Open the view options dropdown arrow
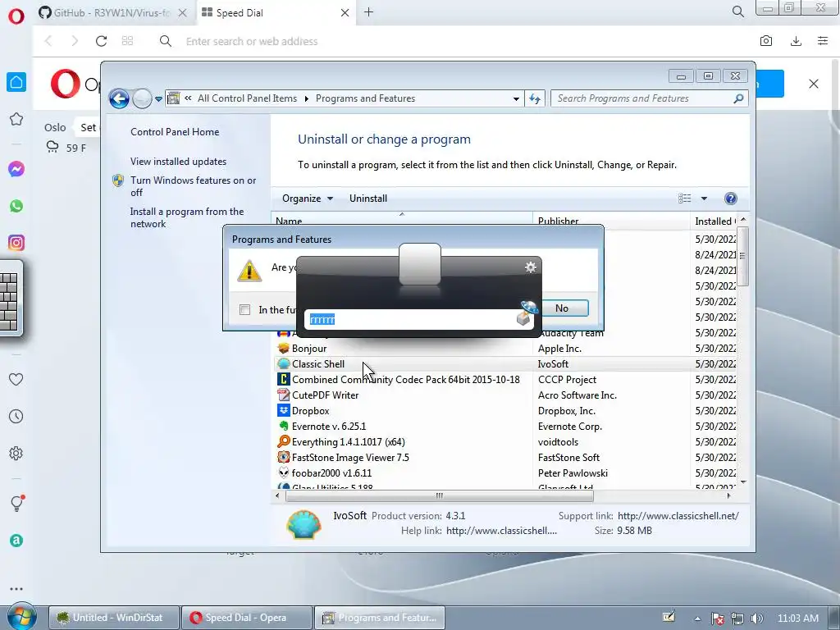This screenshot has height=630, width=840. [704, 199]
